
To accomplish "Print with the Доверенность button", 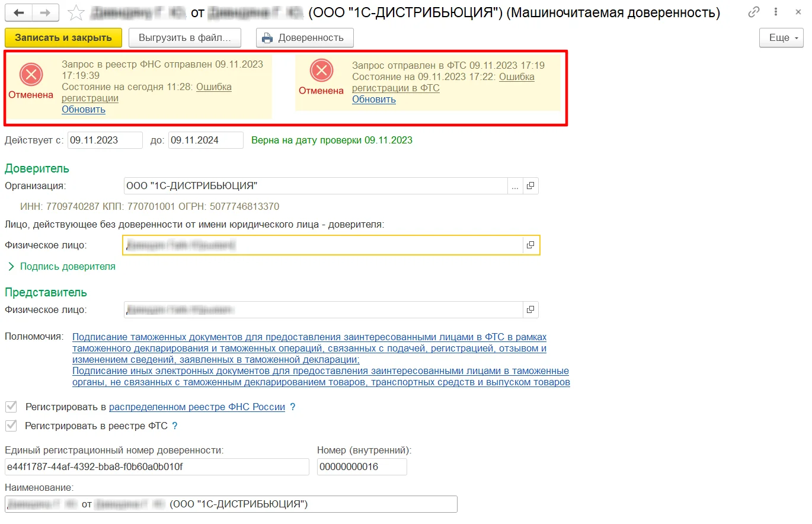I will [x=305, y=38].
